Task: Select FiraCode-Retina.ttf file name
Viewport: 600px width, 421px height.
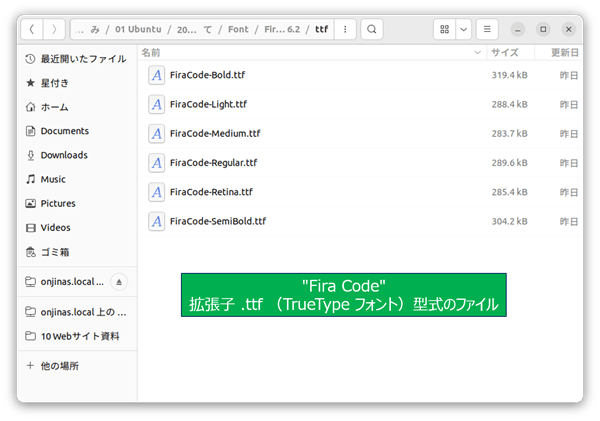Action: point(211,192)
